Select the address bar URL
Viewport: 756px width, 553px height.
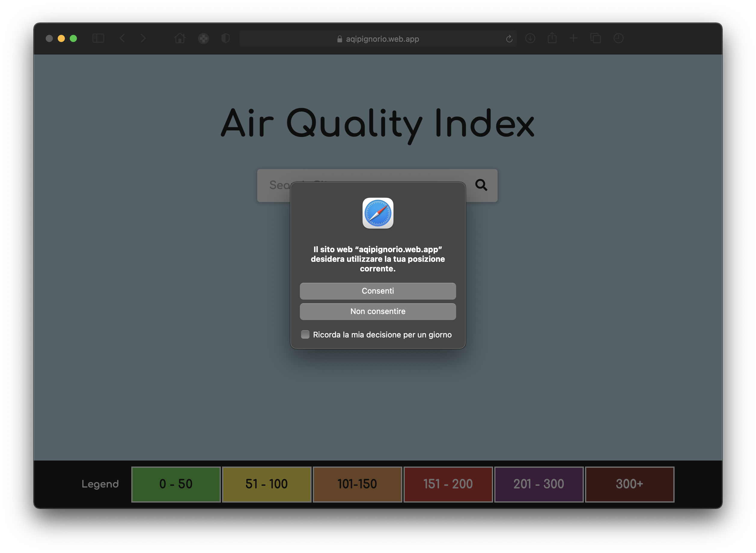[383, 38]
